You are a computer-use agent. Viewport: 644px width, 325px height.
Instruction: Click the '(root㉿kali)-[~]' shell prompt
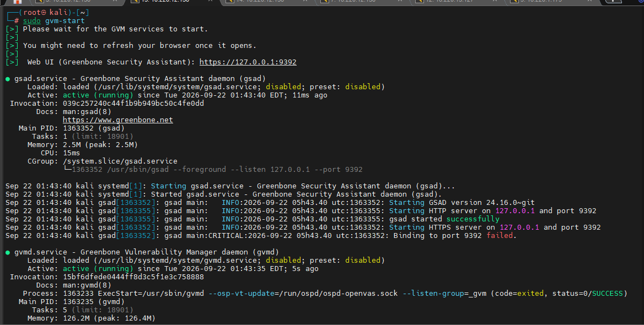[x=54, y=12]
